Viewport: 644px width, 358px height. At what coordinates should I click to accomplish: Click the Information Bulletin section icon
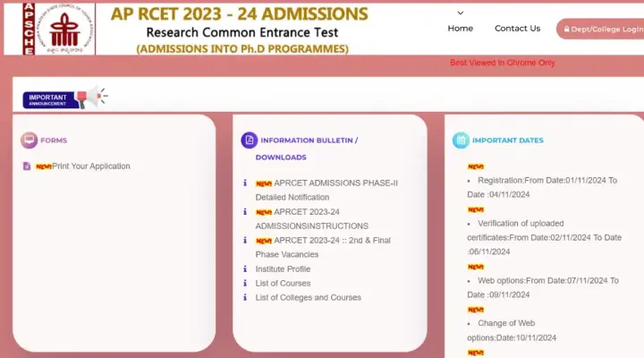coord(250,141)
